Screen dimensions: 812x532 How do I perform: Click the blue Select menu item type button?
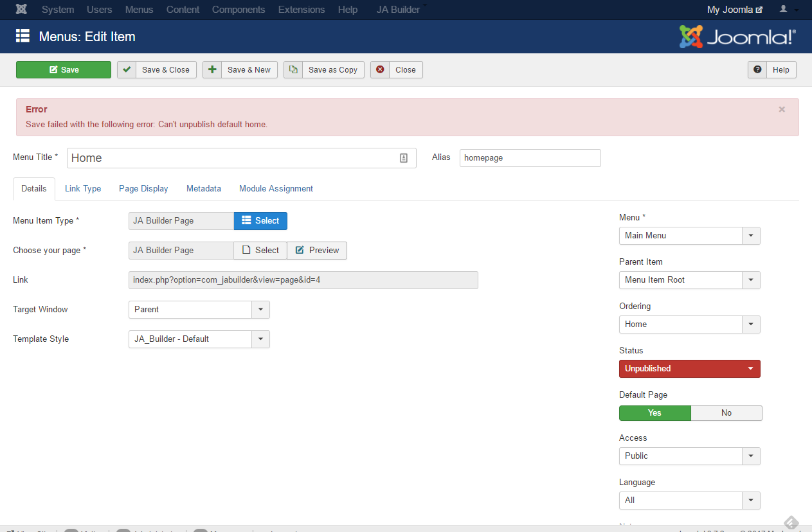coord(260,220)
